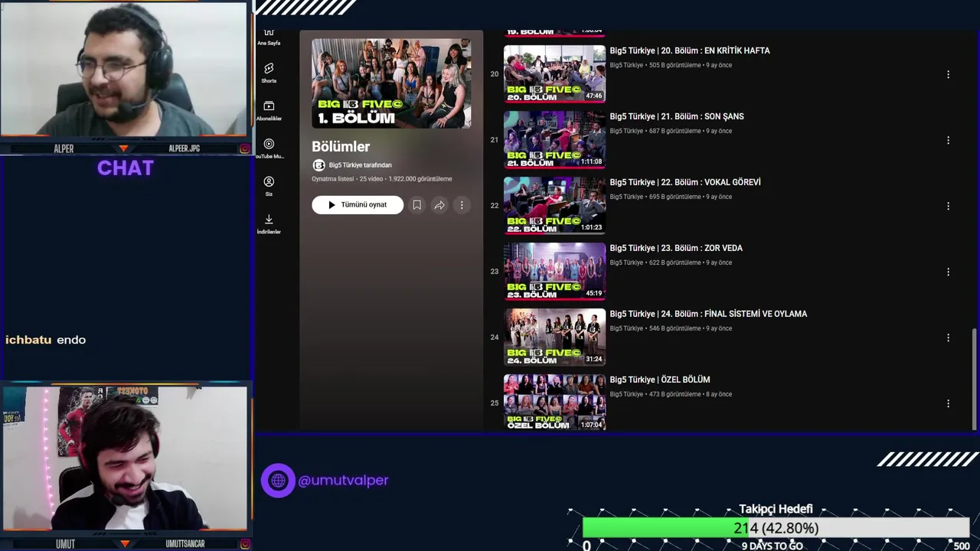980x551 pixels.
Task: Open Big5 Türkiye tarafından channel link
Action: [360, 165]
